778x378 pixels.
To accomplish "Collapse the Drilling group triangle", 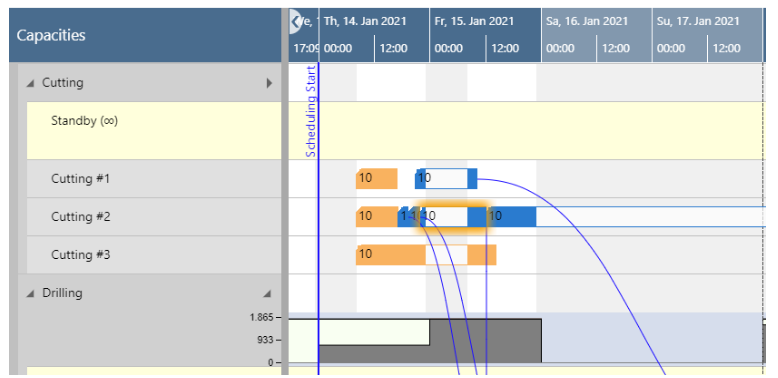I will 31,294.
